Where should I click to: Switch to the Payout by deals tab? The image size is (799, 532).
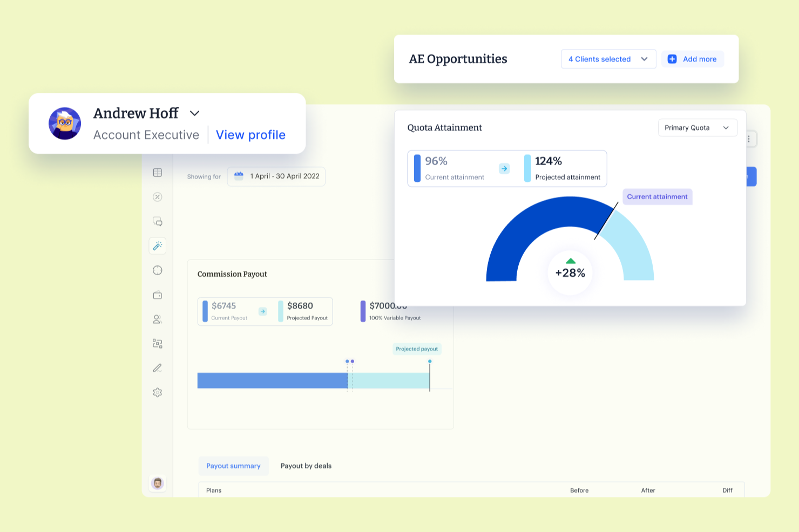[306, 466]
